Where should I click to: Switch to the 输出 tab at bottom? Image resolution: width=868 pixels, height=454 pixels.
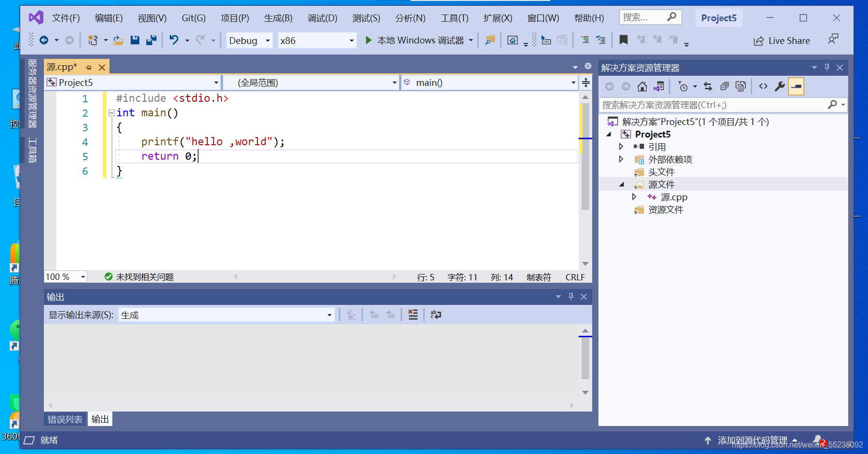pos(100,419)
